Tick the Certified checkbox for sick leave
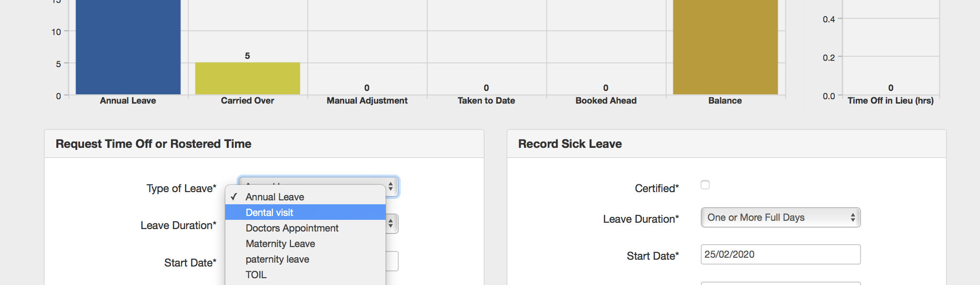 [705, 185]
